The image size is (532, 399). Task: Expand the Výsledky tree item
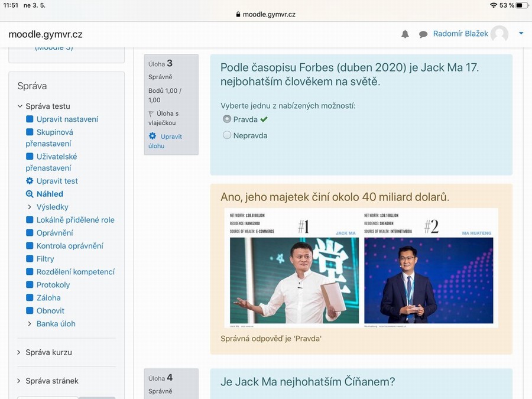[30, 207]
